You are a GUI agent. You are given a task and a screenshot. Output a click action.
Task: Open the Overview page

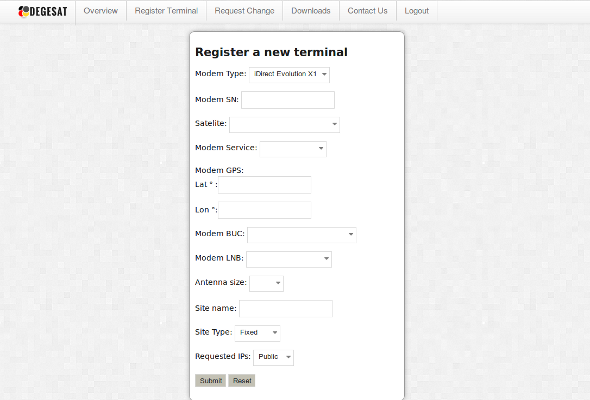[101, 11]
